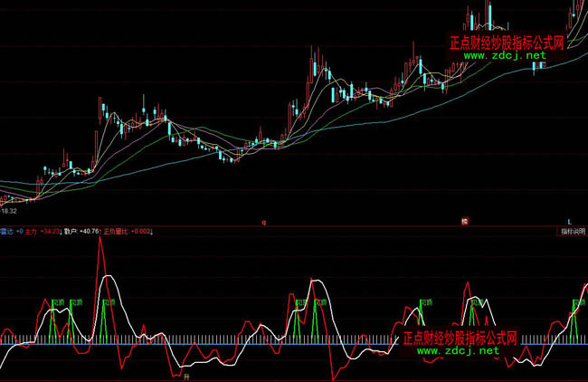Select the 主力 +34.23 indicator label

pyautogui.click(x=43, y=232)
